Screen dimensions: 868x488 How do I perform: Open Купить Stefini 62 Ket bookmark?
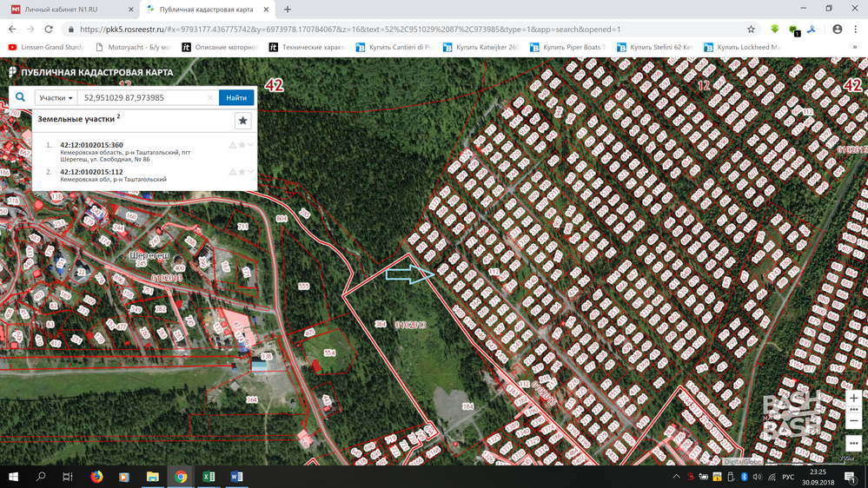[x=655, y=47]
